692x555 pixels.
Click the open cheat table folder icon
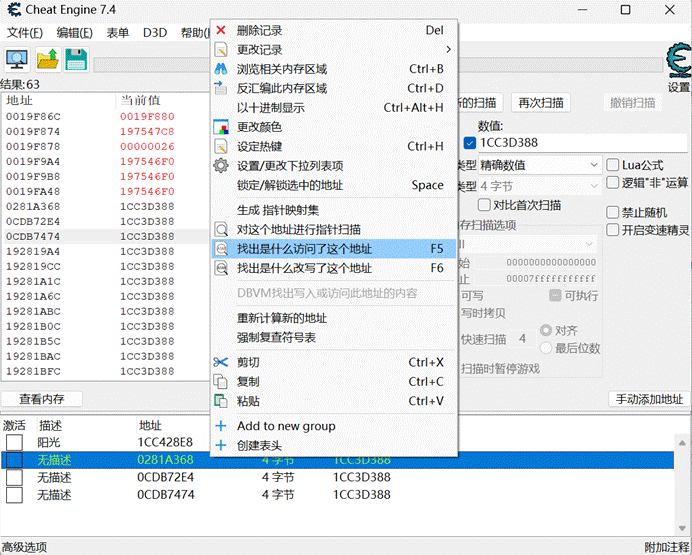[x=48, y=60]
